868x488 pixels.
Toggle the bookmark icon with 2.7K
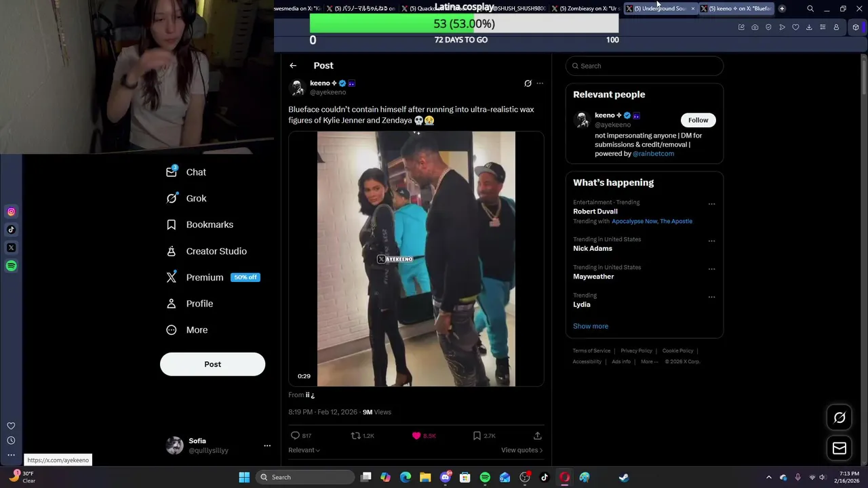point(477,436)
